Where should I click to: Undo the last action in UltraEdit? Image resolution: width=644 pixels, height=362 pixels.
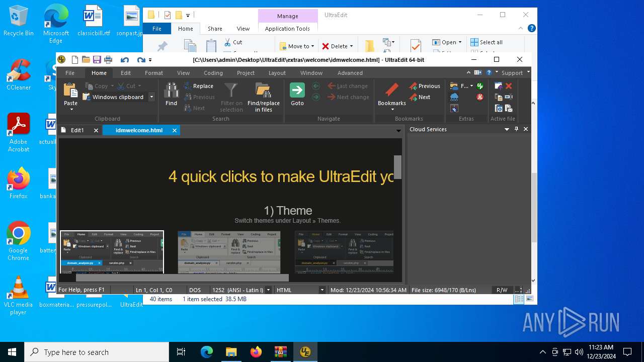click(x=125, y=60)
